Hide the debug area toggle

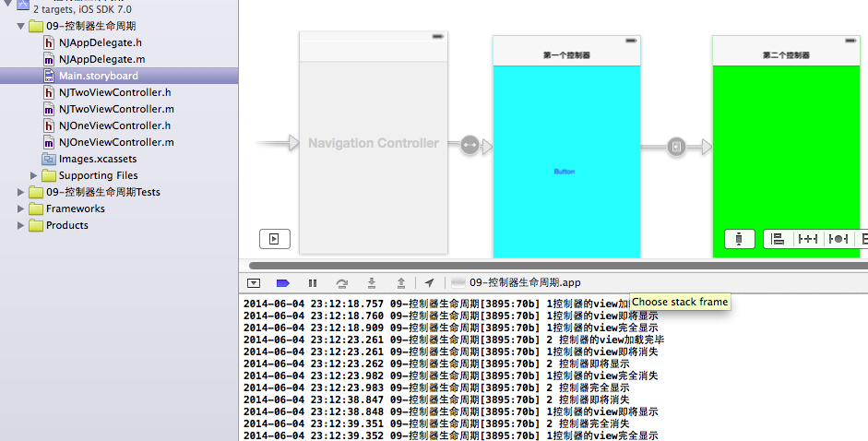[x=254, y=283]
